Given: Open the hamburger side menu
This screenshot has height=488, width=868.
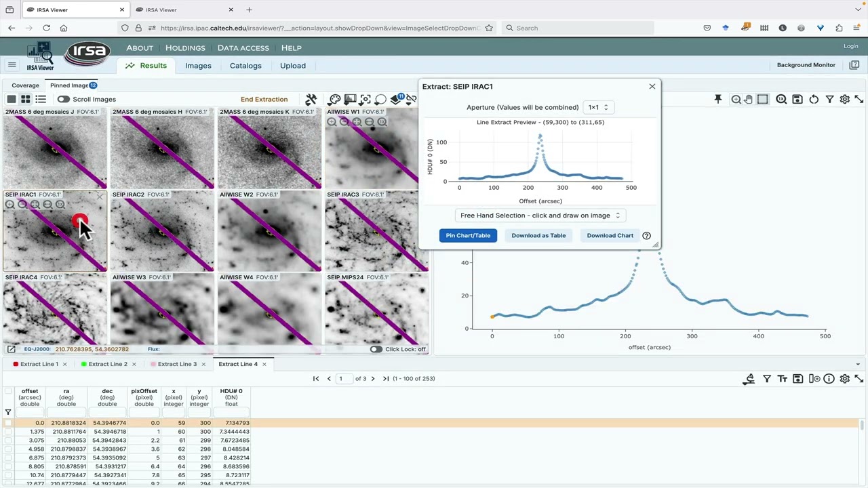Looking at the screenshot, I should pos(12,65).
